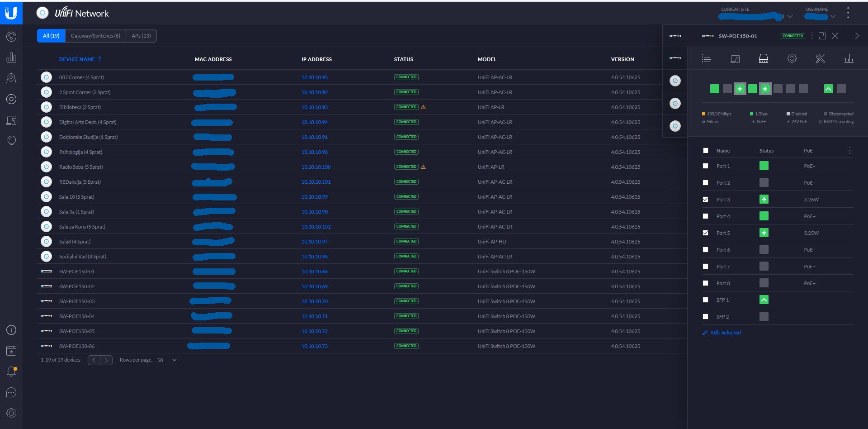Click Edit Selected link
Screen dimensions: 868x429
point(722,333)
